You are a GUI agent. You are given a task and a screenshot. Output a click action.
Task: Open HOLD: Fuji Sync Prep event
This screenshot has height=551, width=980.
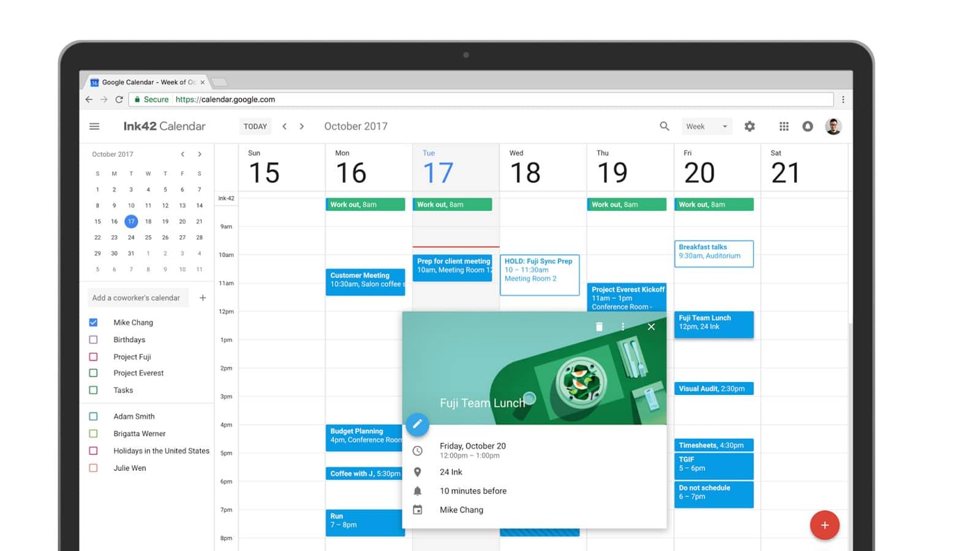click(x=540, y=275)
